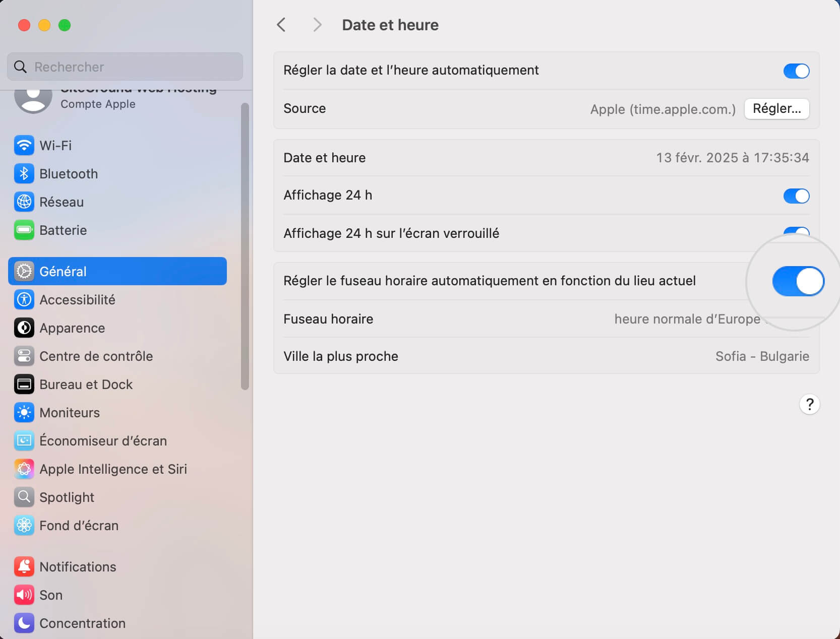The image size is (840, 639).
Task: Go back with the left chevron
Action: point(281,25)
